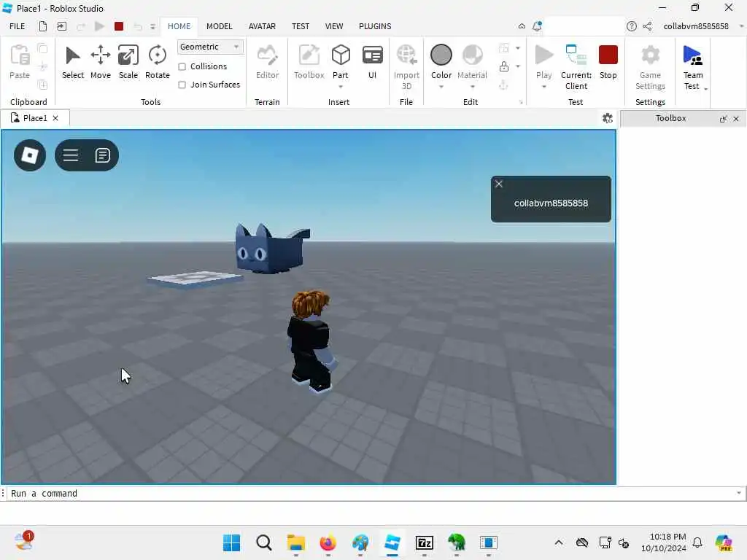Expand the quick access toolbar customize arrow

pyautogui.click(x=152, y=27)
